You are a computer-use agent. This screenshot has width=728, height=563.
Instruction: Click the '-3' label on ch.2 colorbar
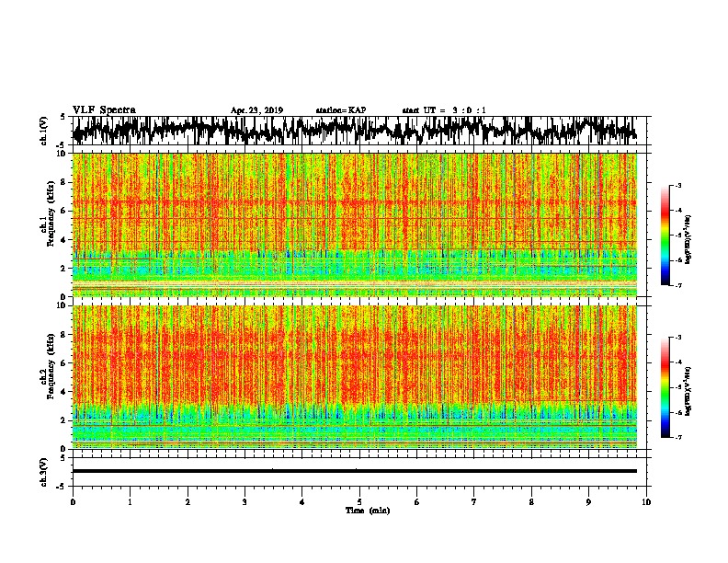pos(677,338)
